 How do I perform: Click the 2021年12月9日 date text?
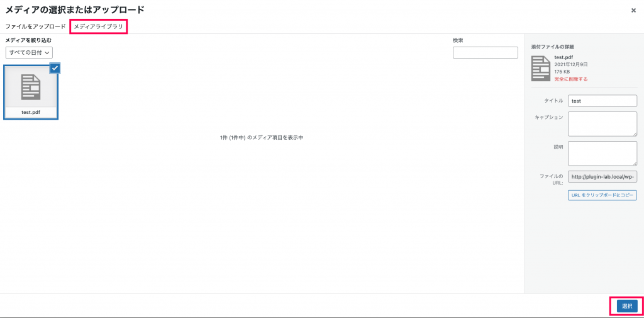[x=571, y=65]
